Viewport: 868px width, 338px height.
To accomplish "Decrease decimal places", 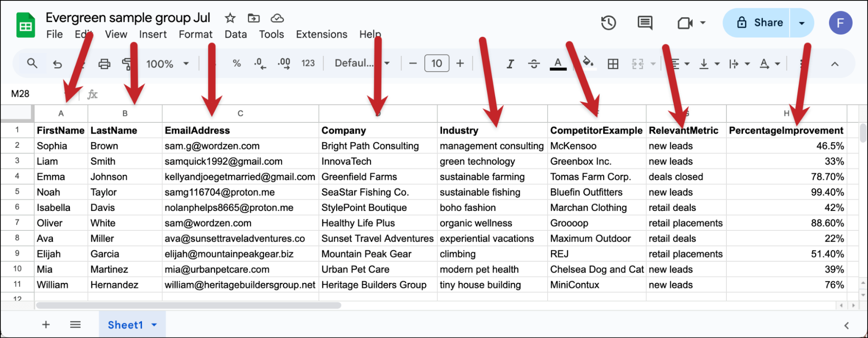I will (260, 64).
